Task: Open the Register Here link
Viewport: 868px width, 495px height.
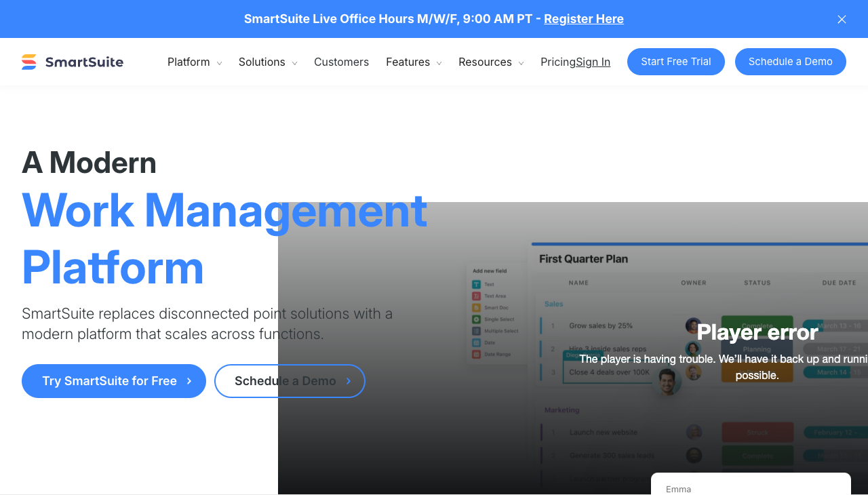Action: click(584, 19)
